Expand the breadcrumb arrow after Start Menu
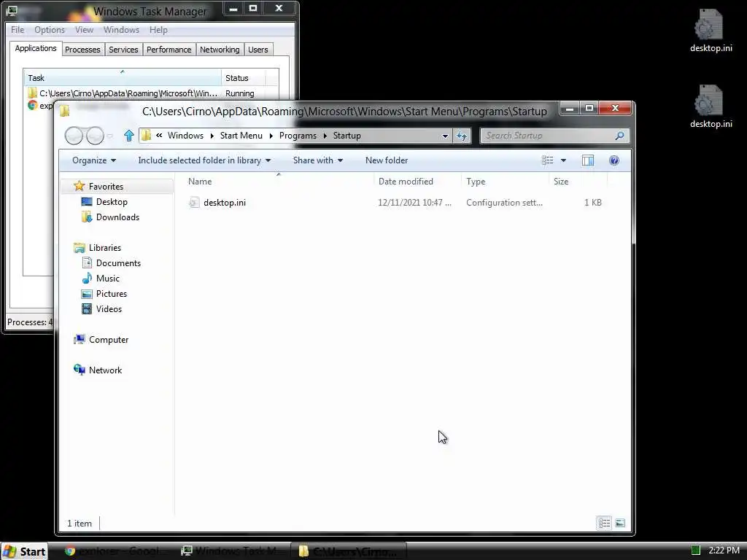 pyautogui.click(x=271, y=136)
